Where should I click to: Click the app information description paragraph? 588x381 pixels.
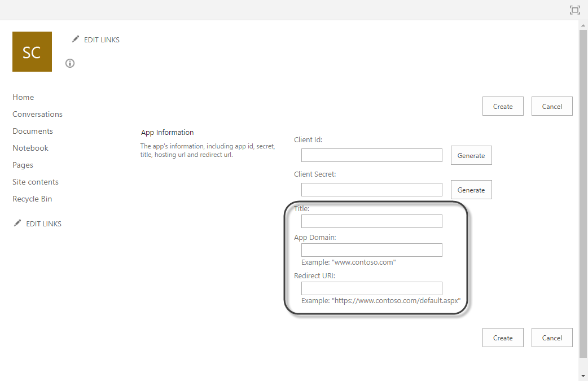[x=208, y=150]
